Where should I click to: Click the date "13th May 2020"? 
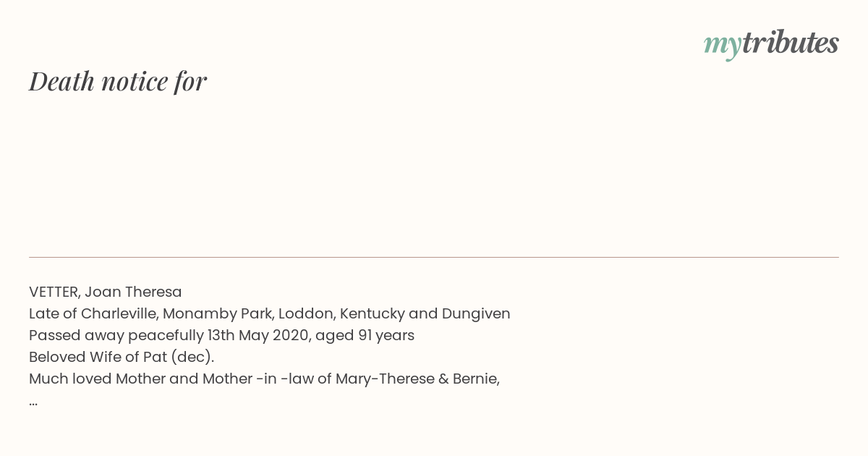point(248,336)
